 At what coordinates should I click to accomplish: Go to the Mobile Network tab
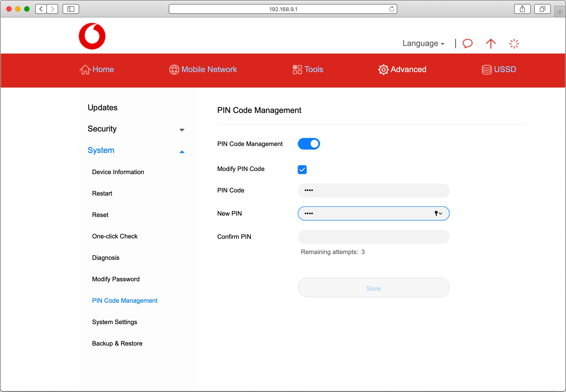pos(203,69)
